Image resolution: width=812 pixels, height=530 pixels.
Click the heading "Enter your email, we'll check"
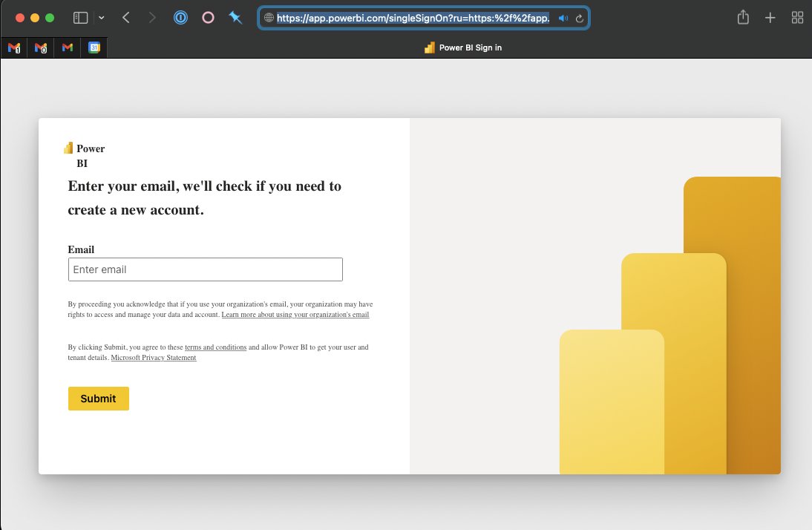coord(205,198)
